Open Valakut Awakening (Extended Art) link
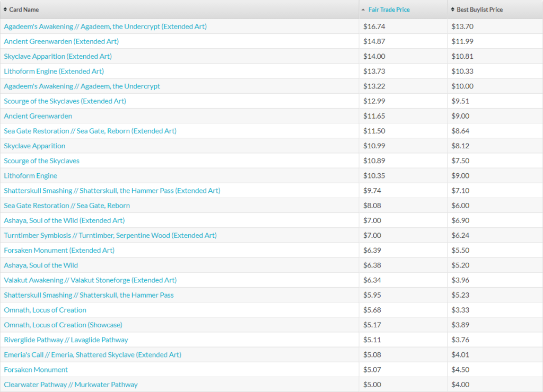 click(x=90, y=280)
